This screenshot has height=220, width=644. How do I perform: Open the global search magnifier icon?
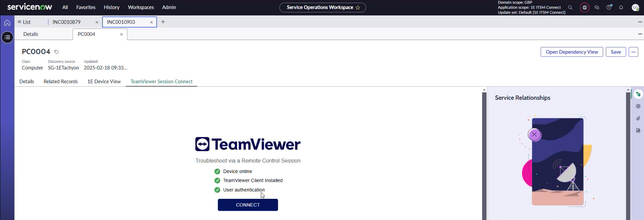[570, 7]
